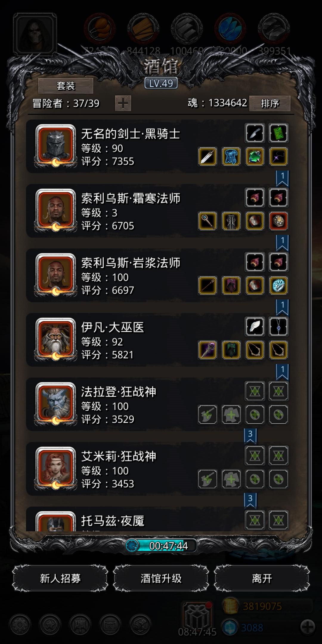Open the sword slot of 无名的剑士·黑骑士
This screenshot has width=322, height=644.
tap(208, 157)
